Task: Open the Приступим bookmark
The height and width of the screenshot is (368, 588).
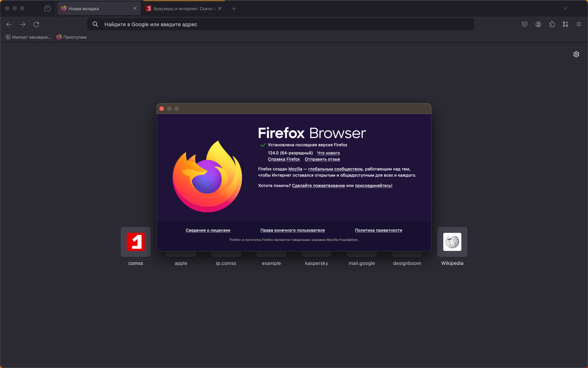Action: coord(71,37)
